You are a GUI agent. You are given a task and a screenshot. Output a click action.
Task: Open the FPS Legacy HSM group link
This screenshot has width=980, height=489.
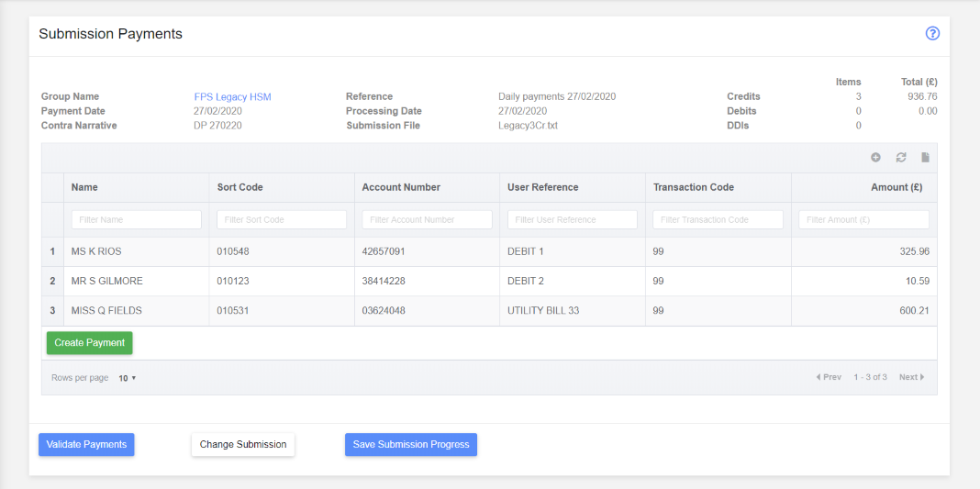pos(232,97)
